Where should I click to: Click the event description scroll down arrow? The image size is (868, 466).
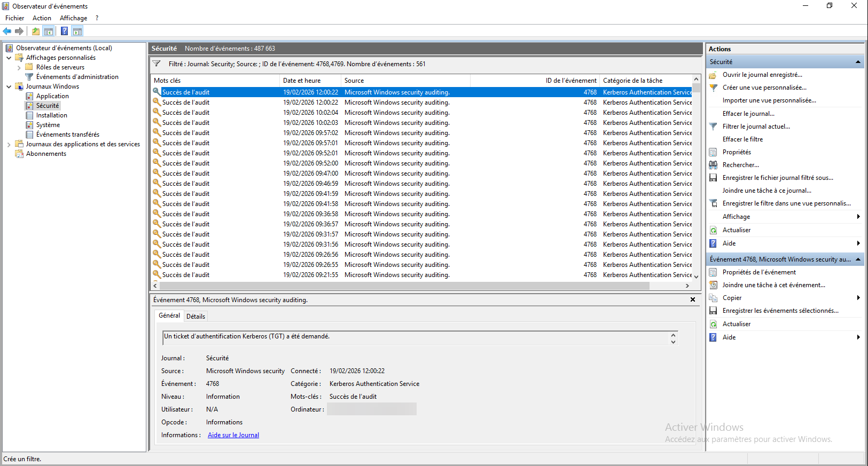673,342
